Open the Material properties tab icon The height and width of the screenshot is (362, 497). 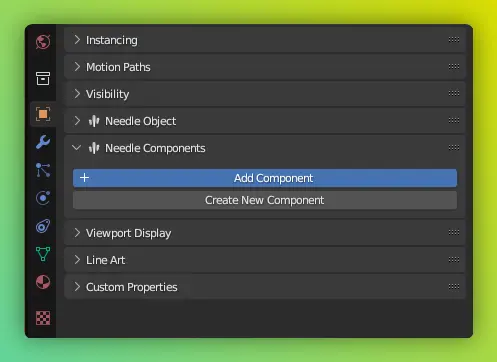43,282
